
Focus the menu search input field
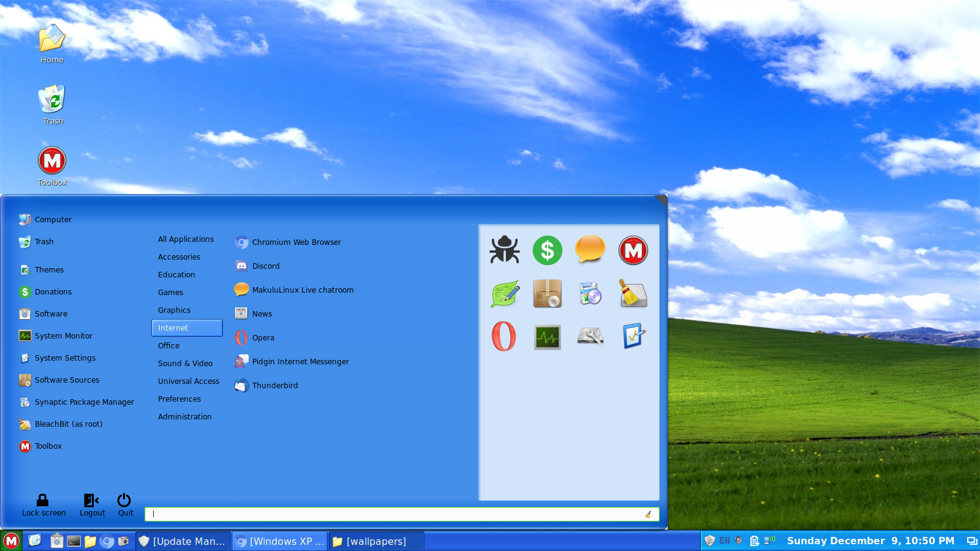402,514
